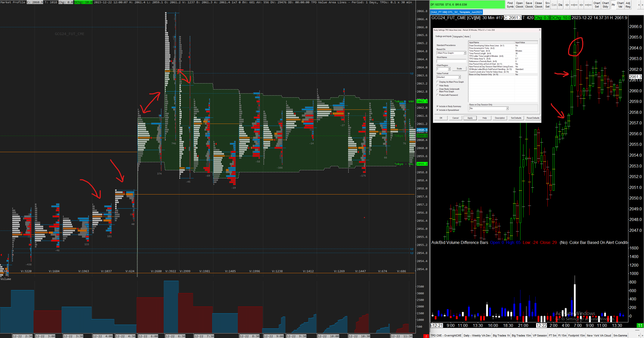Open the Based On dropdown
The width and height of the screenshot is (644, 338).
click(464, 53)
